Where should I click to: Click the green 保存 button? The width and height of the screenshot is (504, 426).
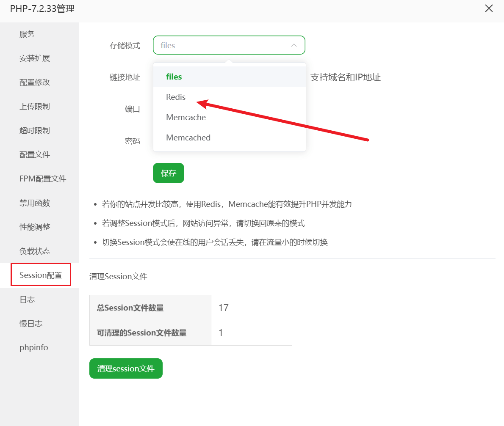169,173
